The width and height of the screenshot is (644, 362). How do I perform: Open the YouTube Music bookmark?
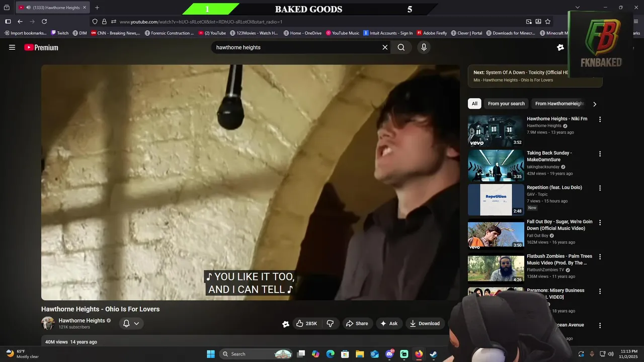point(343,33)
